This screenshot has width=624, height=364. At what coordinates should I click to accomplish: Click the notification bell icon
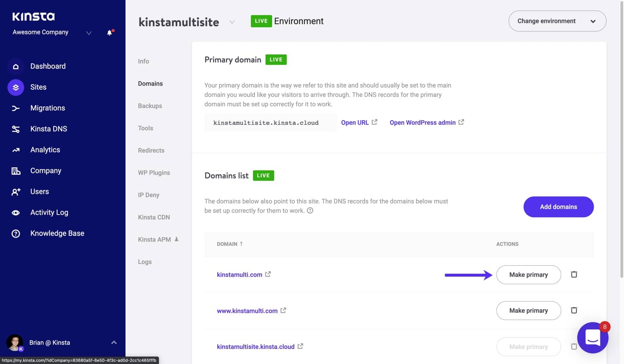(110, 32)
